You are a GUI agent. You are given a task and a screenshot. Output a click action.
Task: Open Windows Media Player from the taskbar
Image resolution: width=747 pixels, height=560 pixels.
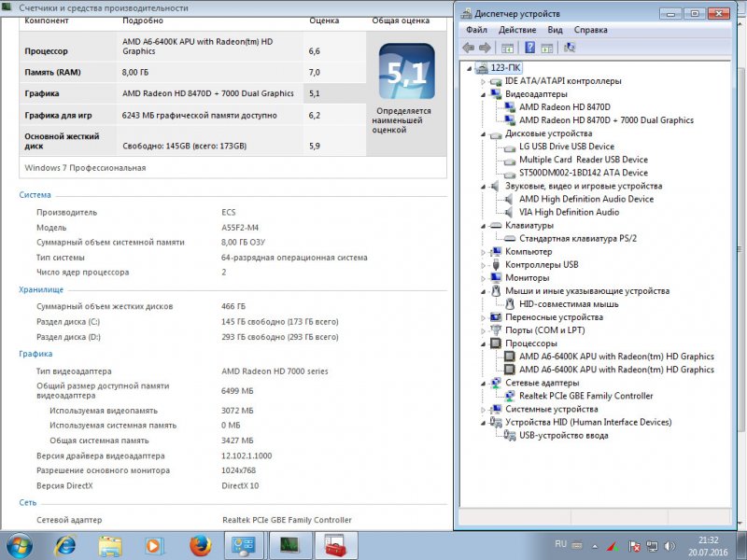click(x=153, y=544)
